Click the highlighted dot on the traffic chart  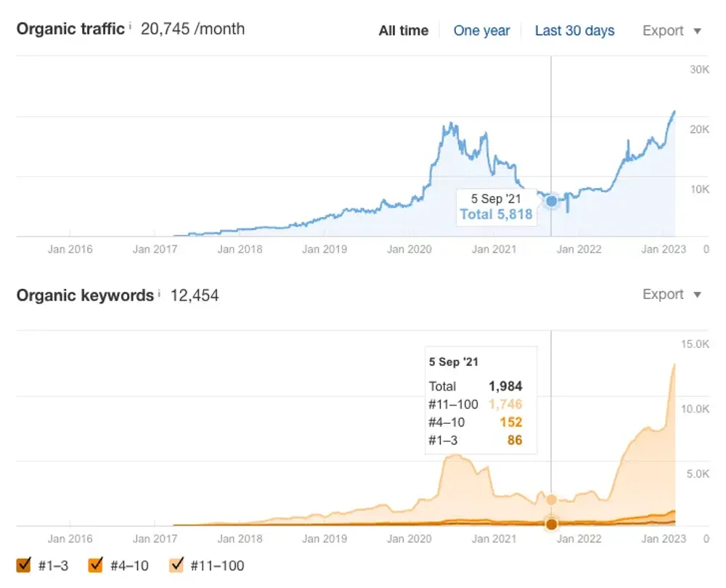point(552,200)
